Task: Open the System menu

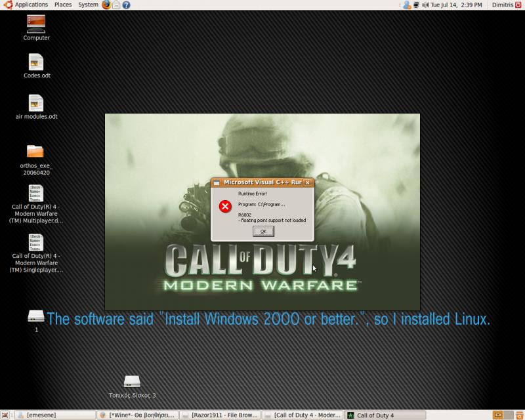Action: tap(88, 5)
